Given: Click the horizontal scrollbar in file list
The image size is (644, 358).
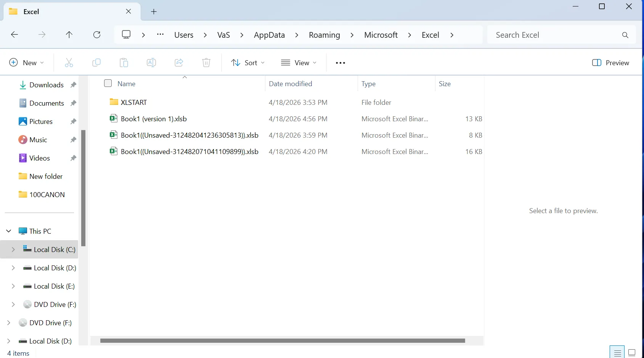Looking at the screenshot, I should (x=283, y=340).
